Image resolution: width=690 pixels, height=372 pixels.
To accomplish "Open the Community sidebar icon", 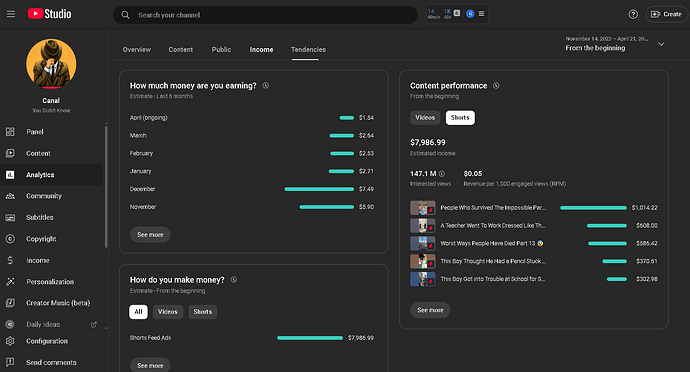I will click(x=10, y=196).
